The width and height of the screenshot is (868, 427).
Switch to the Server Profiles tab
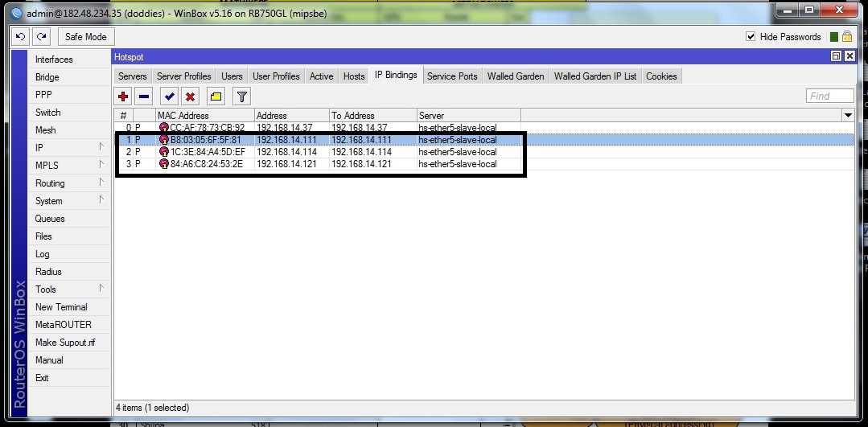[x=183, y=76]
